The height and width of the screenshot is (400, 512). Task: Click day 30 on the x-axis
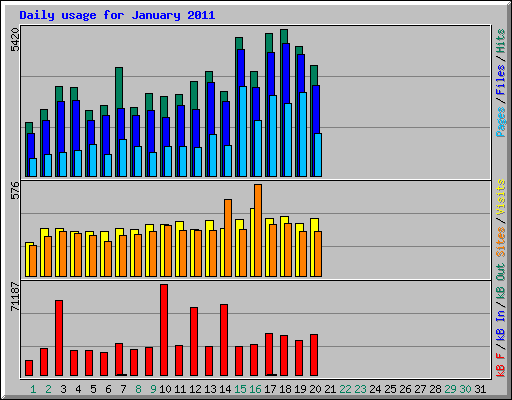[x=465, y=389]
